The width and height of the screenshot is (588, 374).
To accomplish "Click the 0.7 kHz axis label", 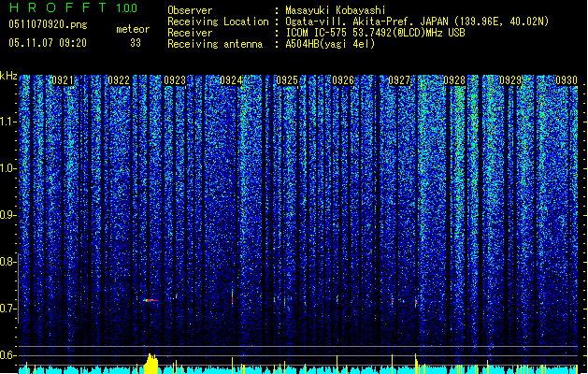I will click(8, 309).
